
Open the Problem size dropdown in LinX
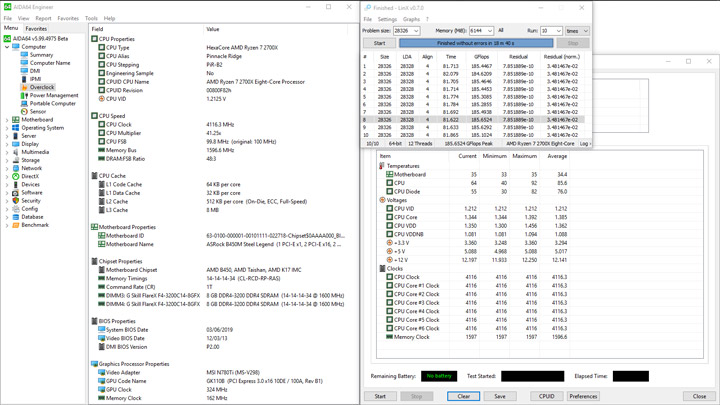[416, 31]
